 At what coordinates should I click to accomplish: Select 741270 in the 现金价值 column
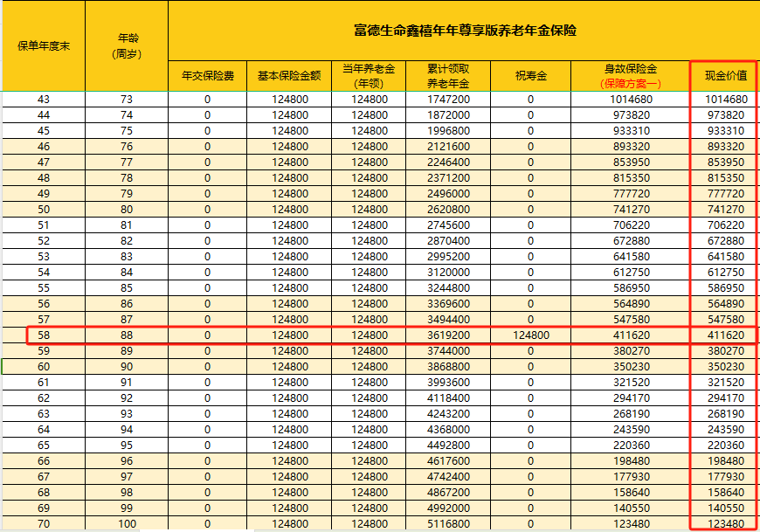pos(725,210)
